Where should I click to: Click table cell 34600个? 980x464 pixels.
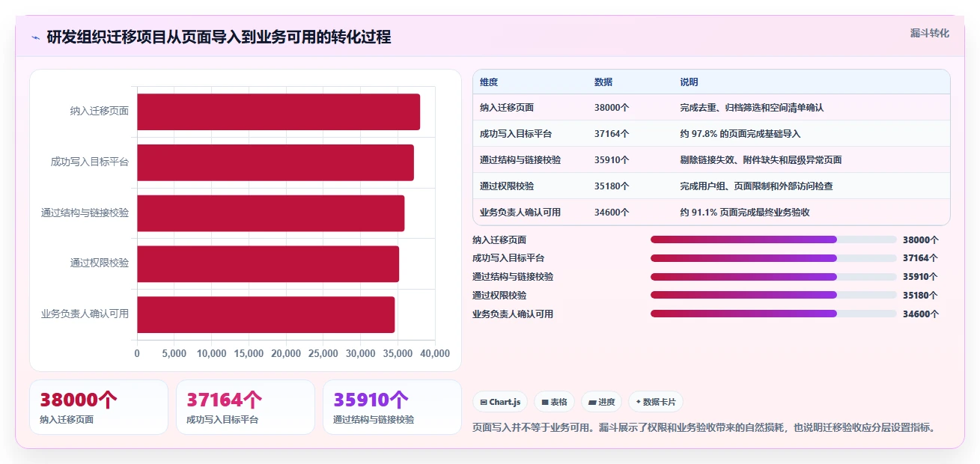click(612, 213)
